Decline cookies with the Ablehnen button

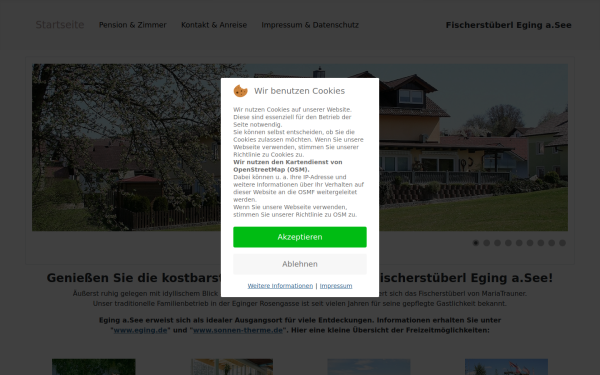(x=300, y=264)
